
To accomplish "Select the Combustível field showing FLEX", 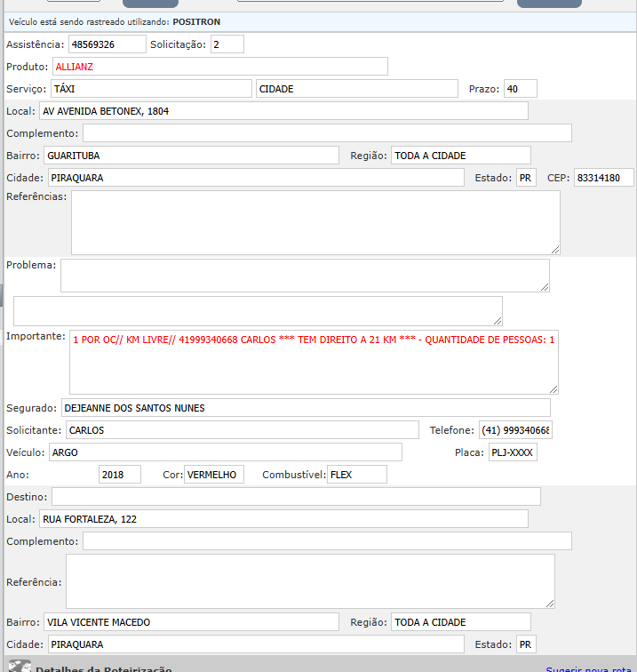I will click(x=356, y=475).
